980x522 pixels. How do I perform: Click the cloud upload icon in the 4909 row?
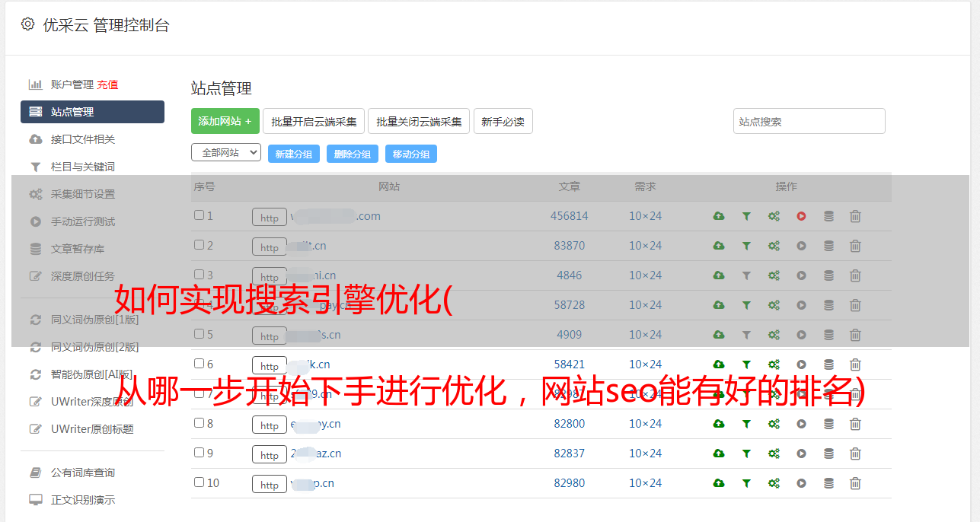[x=719, y=335]
